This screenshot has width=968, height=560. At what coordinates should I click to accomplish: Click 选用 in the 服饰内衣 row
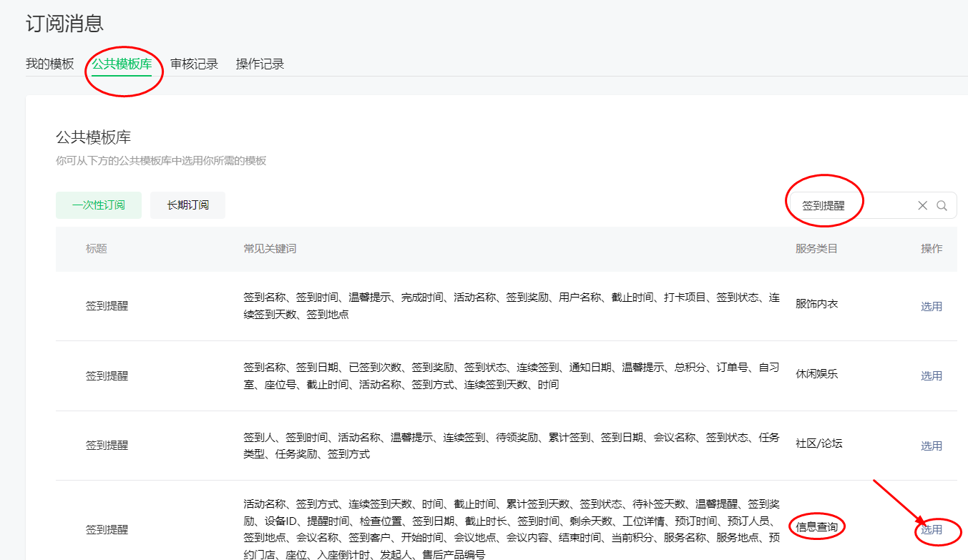tap(932, 306)
